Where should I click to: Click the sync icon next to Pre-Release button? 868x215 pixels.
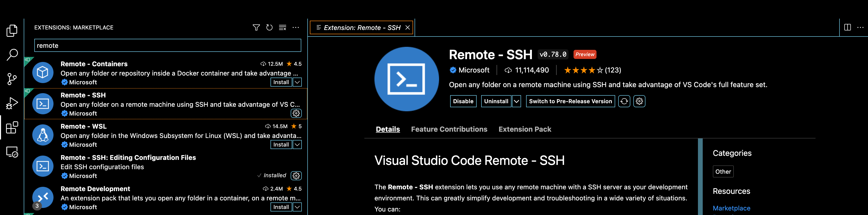[624, 101]
